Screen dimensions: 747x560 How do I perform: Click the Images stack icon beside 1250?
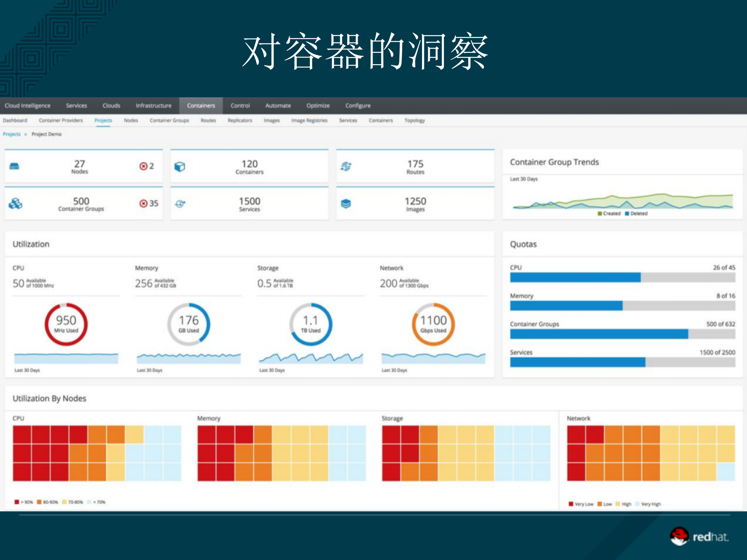(345, 203)
